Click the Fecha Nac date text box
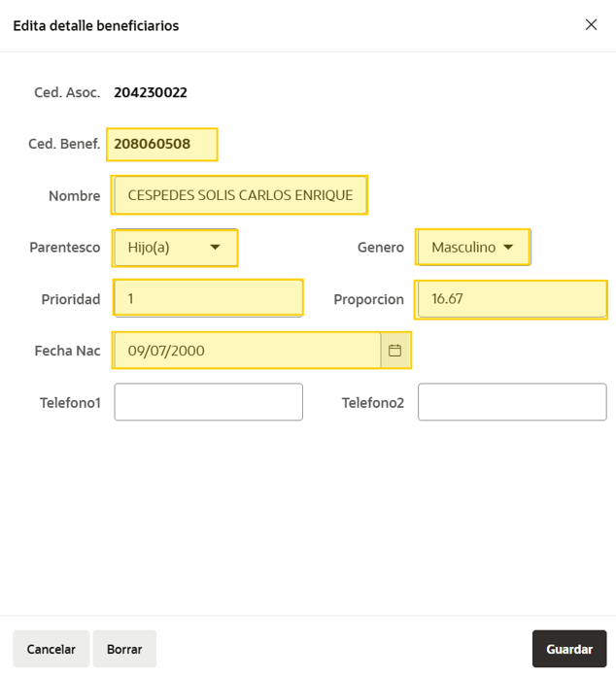616x676 pixels. (247, 351)
